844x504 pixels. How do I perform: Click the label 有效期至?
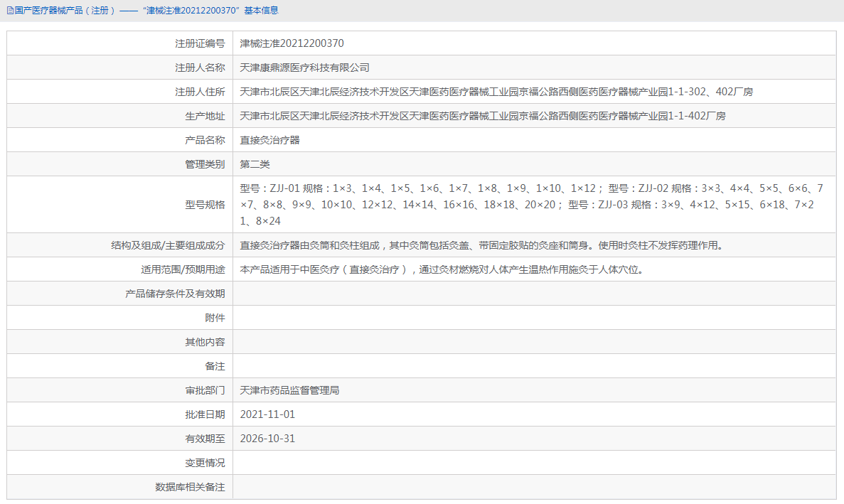click(205, 439)
